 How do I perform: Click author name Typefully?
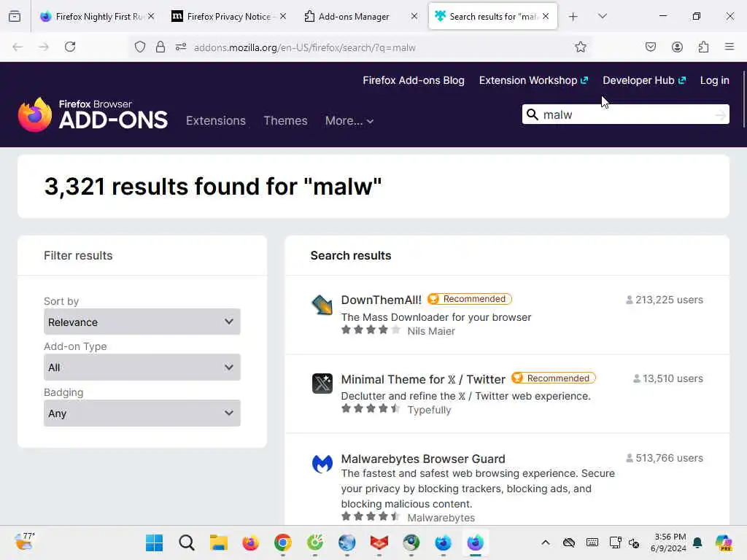(x=429, y=410)
